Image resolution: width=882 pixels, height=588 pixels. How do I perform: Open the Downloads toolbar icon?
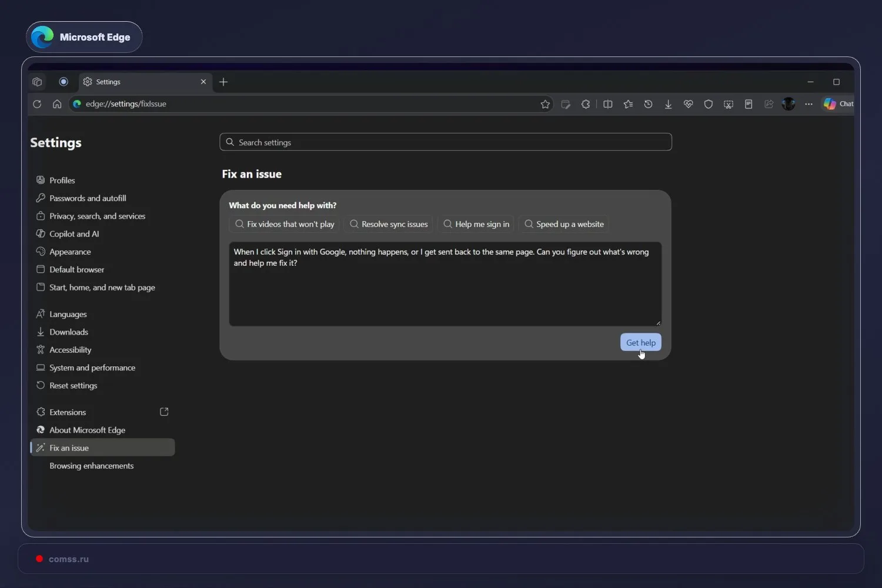[x=668, y=104]
